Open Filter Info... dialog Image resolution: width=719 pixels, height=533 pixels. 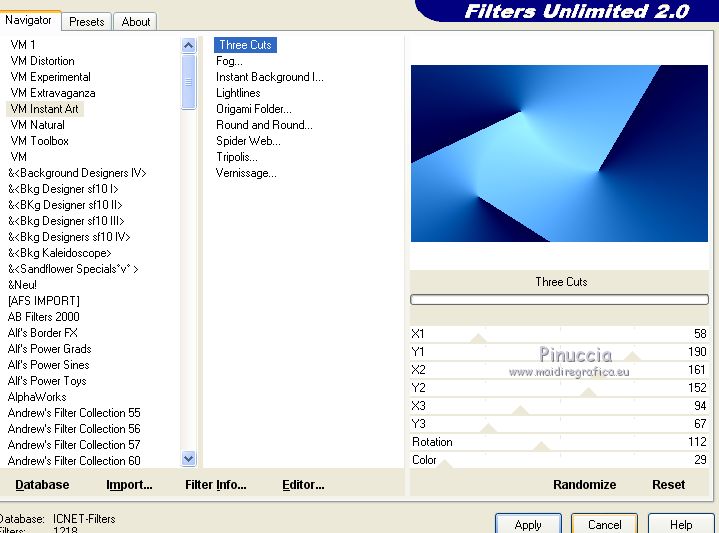[x=216, y=485]
